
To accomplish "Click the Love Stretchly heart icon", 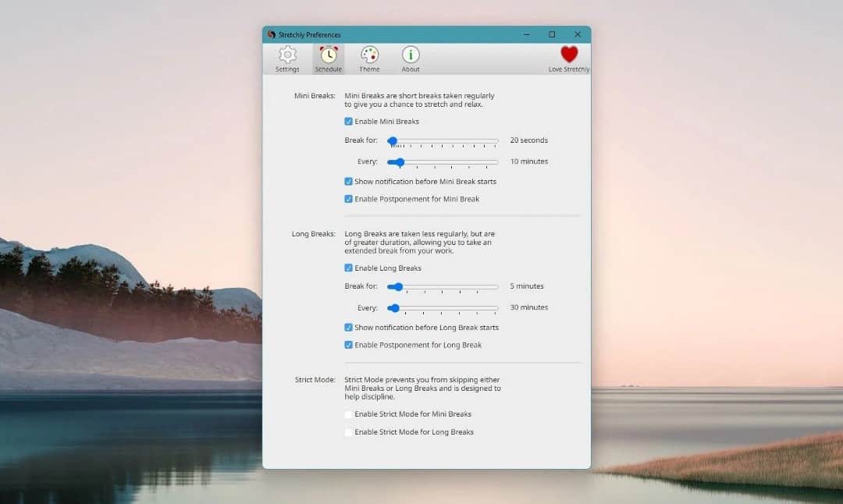I will 569,55.
